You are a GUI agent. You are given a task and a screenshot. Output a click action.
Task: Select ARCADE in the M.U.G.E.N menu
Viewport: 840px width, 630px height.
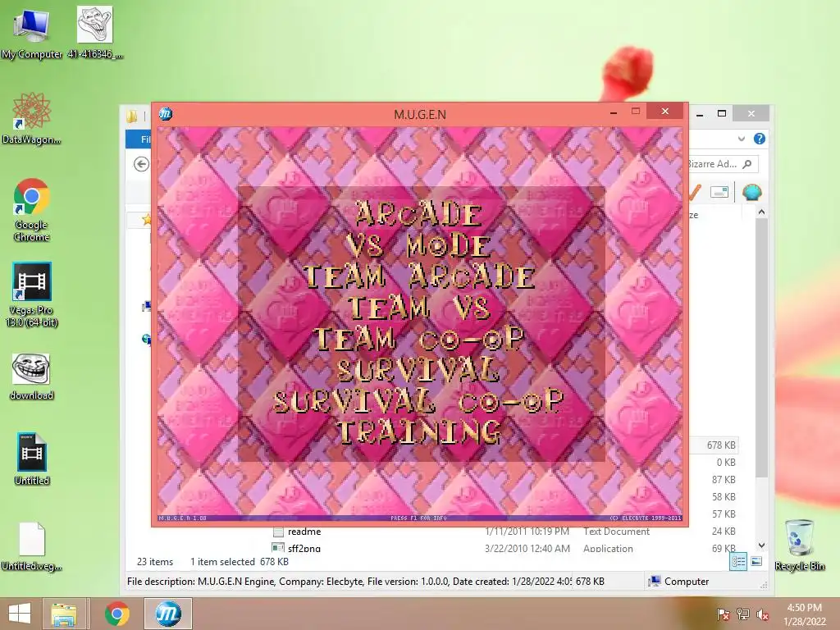pyautogui.click(x=418, y=214)
